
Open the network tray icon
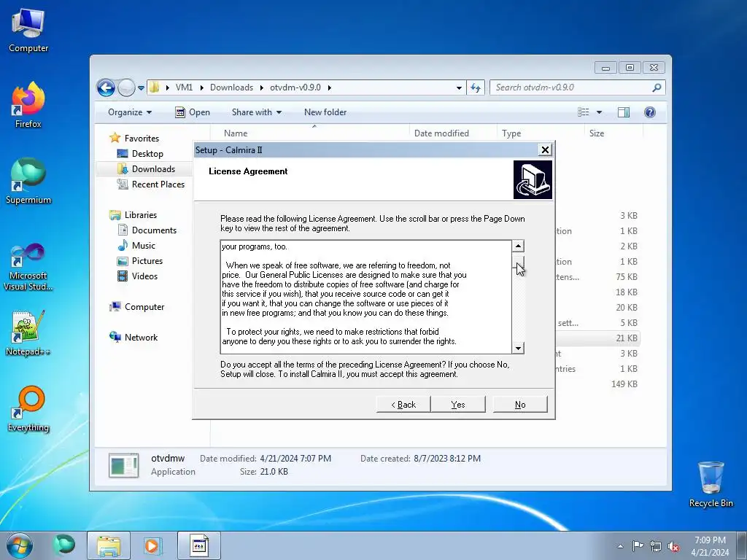[656, 546]
